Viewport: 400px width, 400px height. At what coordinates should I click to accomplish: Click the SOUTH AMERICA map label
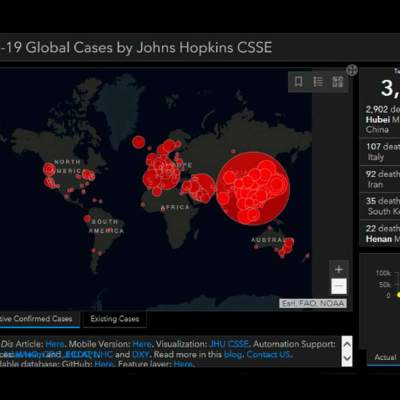[x=106, y=226]
